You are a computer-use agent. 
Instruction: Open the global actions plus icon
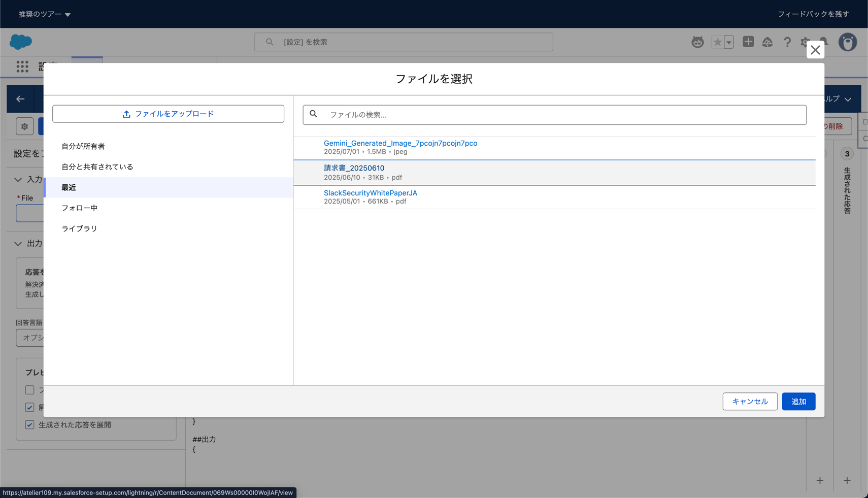748,42
